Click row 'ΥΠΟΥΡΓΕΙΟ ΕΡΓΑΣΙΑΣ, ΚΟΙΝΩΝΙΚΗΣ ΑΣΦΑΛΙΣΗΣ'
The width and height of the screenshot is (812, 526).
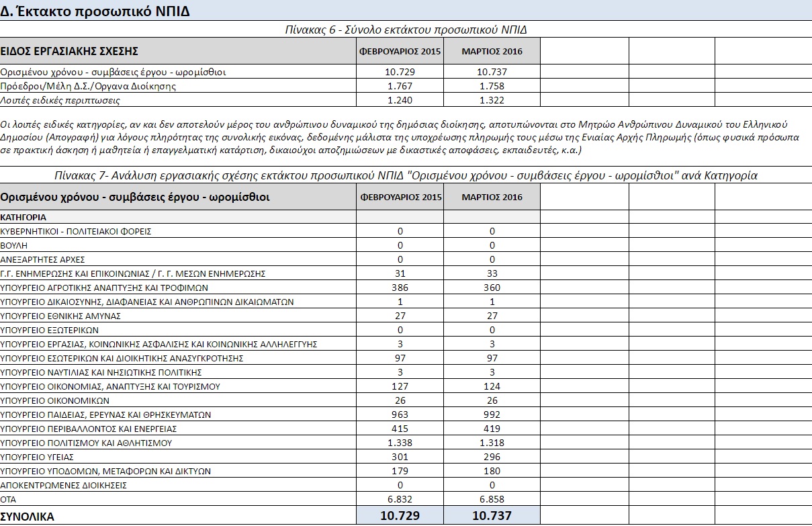(x=159, y=344)
